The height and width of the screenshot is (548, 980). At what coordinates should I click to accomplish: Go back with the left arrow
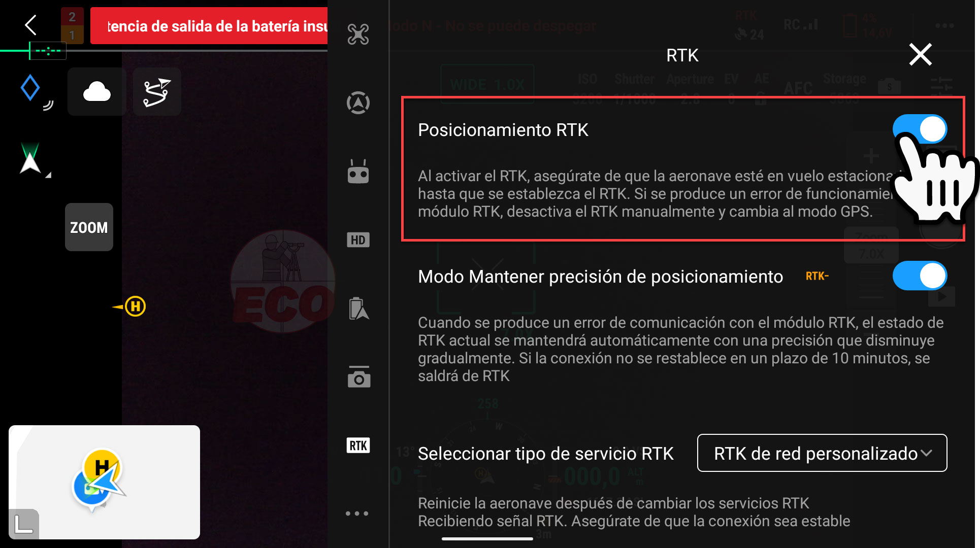pos(31,25)
